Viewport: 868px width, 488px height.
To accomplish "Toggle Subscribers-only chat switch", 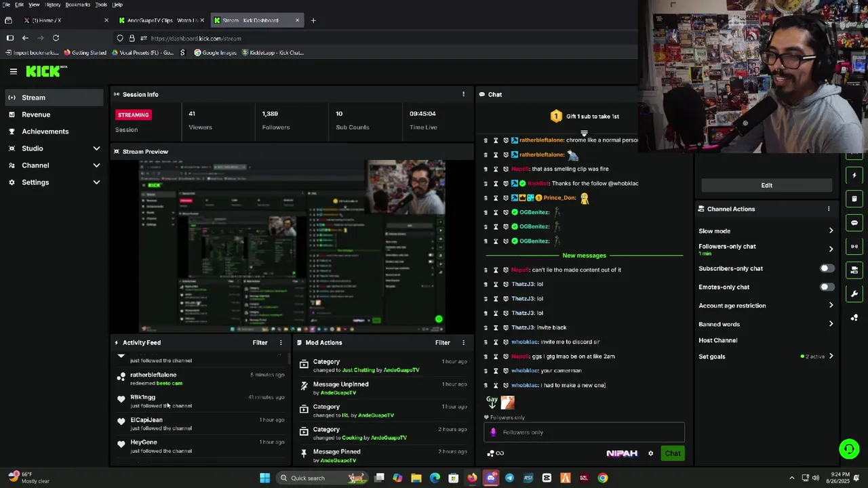I will (827, 268).
